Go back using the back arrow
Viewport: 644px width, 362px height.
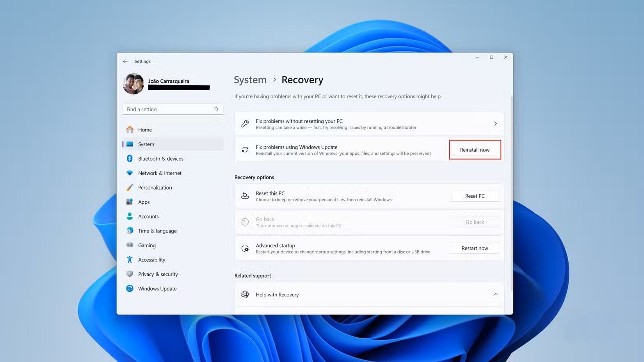pyautogui.click(x=125, y=61)
